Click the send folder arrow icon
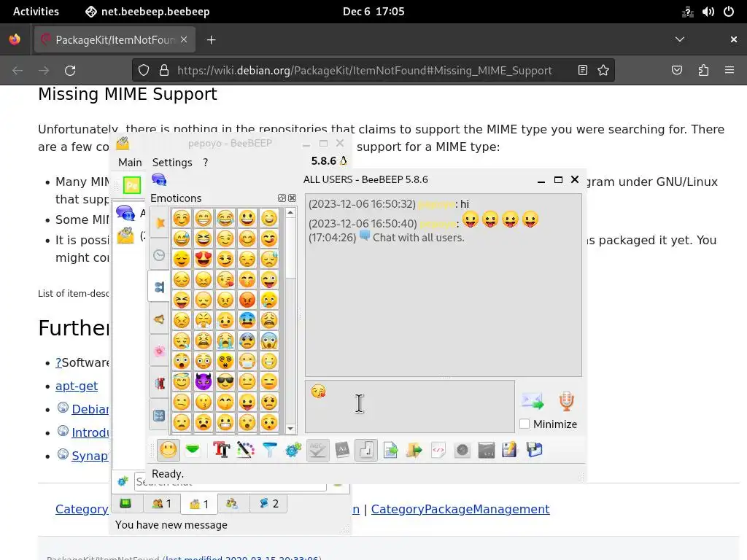 coord(414,450)
